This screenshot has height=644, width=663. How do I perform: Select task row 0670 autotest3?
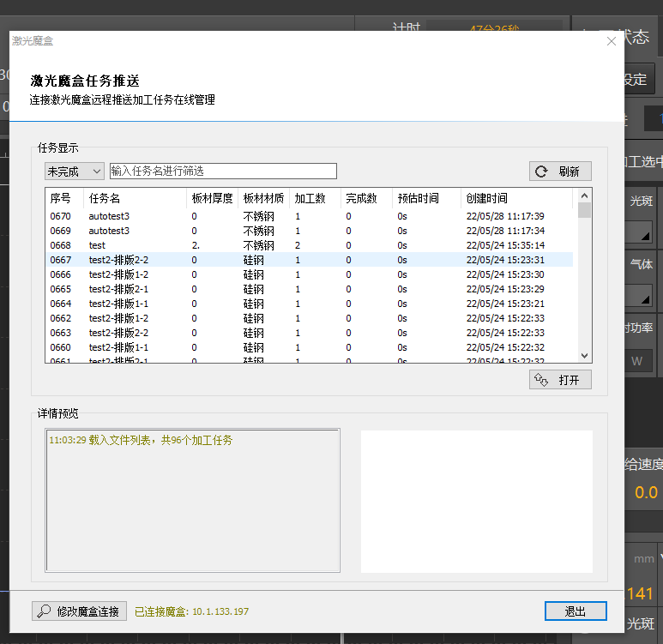click(x=108, y=217)
